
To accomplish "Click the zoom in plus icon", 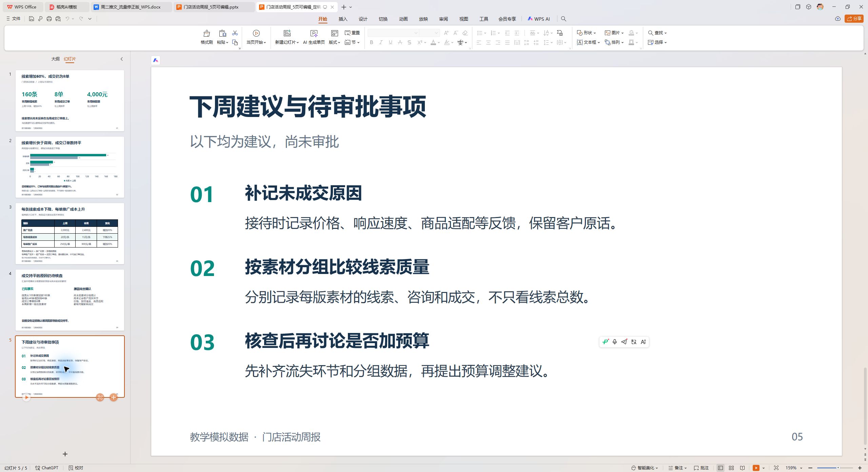I will (x=860, y=468).
